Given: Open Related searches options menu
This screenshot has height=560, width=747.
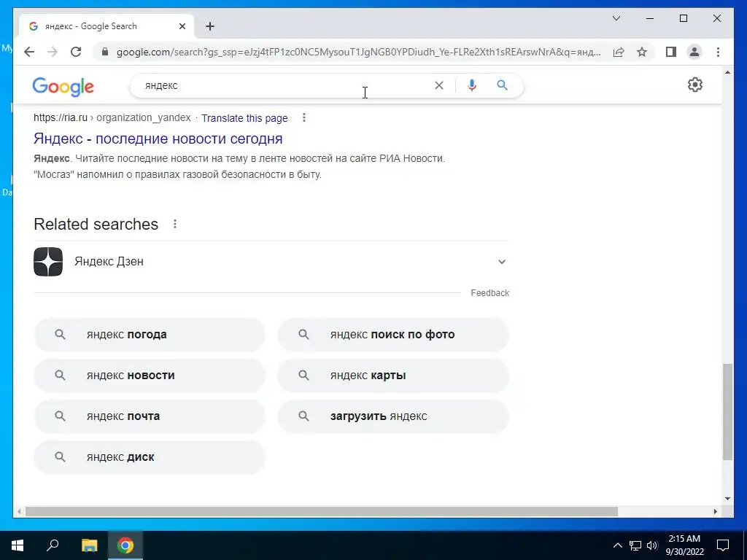Looking at the screenshot, I should 175,224.
